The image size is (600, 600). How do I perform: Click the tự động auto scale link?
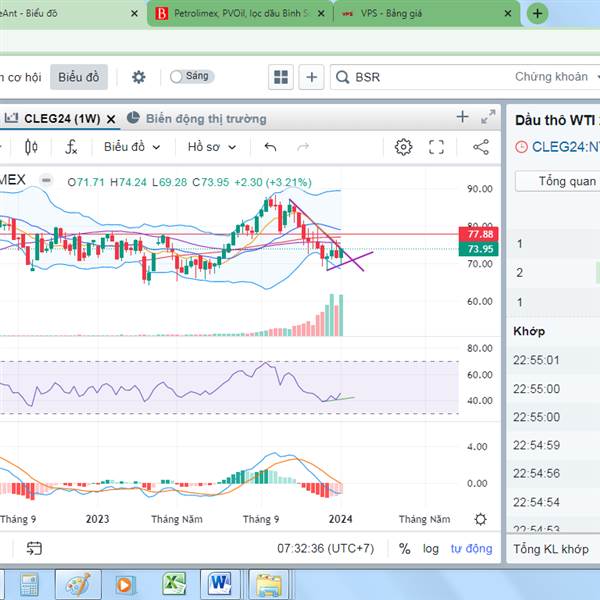471,549
